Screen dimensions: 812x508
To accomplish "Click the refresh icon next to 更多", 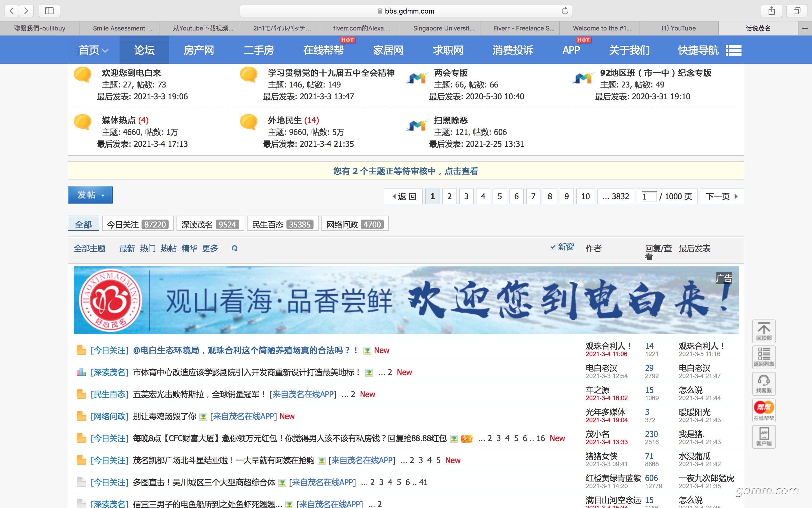I will [235, 248].
